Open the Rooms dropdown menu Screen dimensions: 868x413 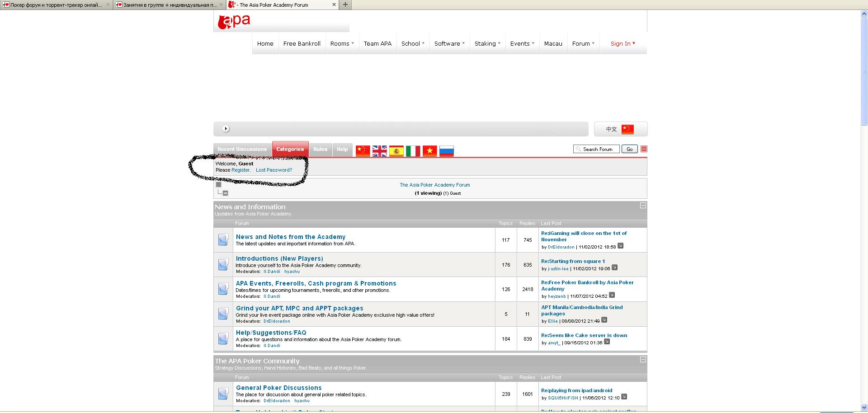(342, 43)
